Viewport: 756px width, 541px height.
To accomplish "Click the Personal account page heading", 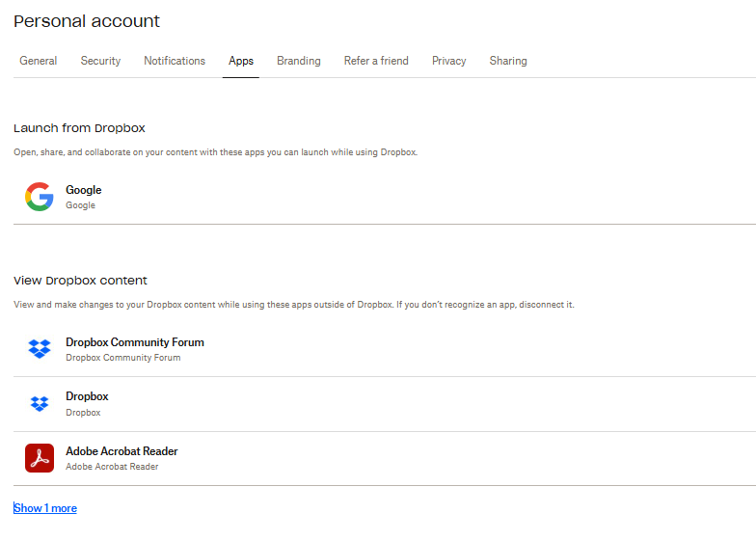I will click(87, 21).
